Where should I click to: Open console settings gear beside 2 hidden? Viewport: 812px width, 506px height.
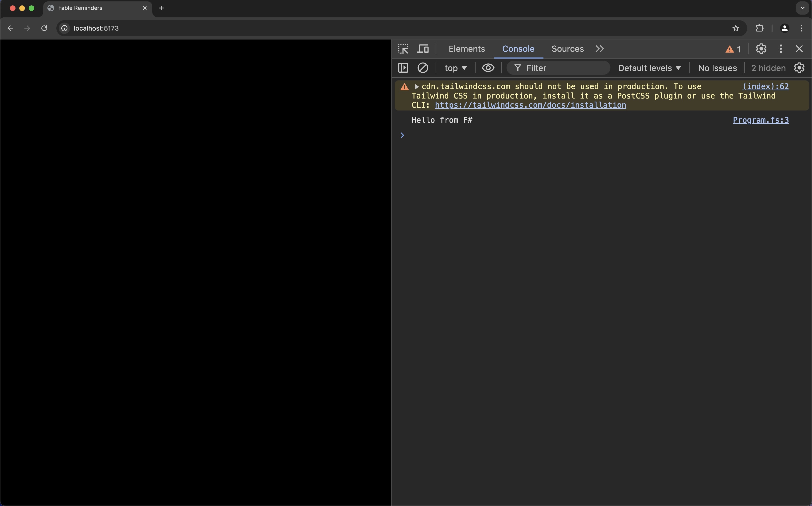tap(799, 68)
